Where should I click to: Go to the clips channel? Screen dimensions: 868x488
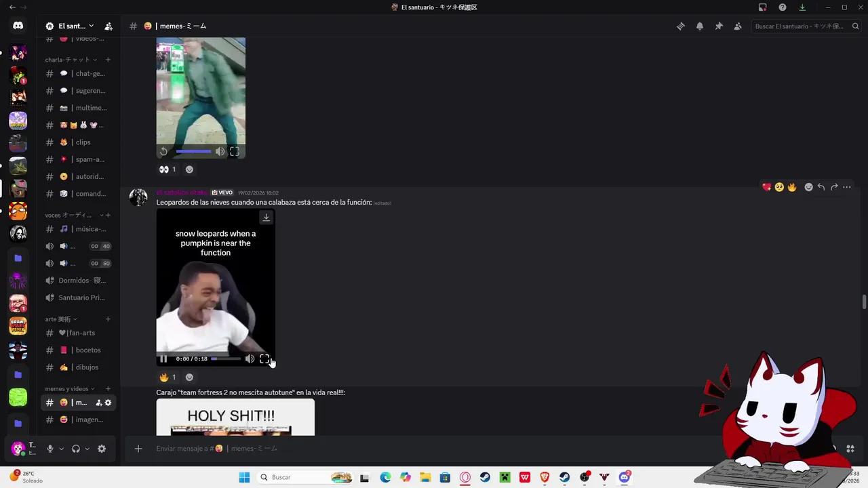77,142
